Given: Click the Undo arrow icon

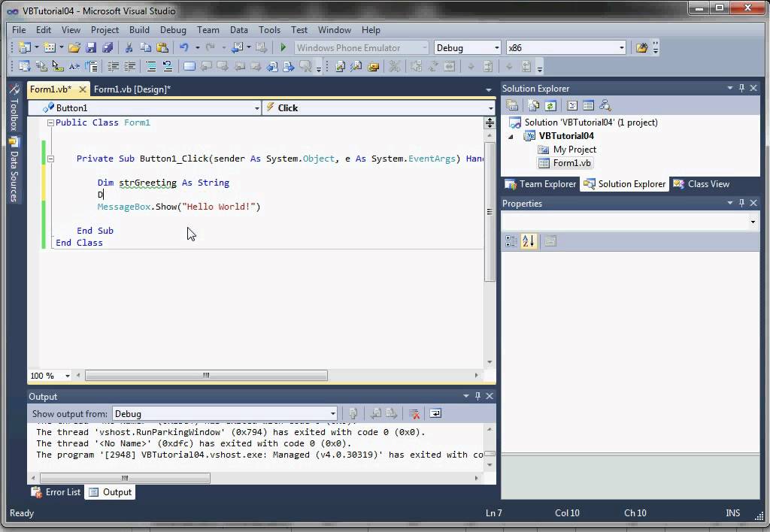Looking at the screenshot, I should coord(183,48).
